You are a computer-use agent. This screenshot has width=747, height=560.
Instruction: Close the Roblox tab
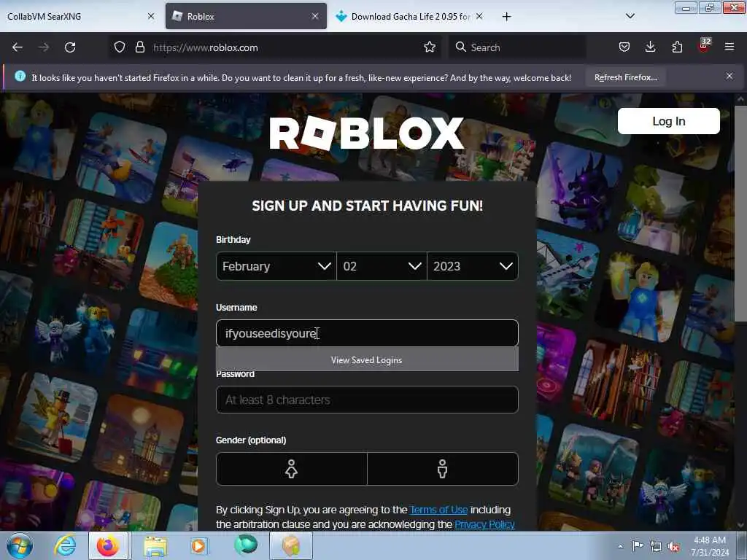(x=315, y=16)
